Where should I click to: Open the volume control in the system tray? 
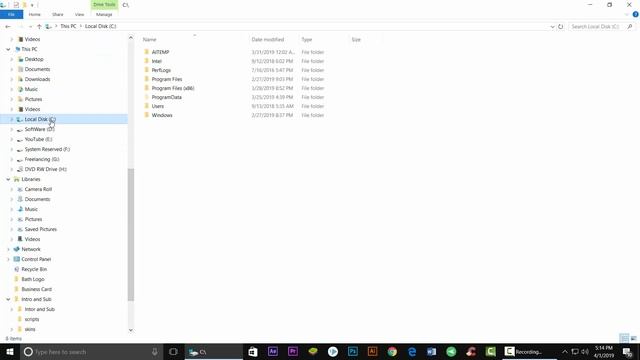585,351
